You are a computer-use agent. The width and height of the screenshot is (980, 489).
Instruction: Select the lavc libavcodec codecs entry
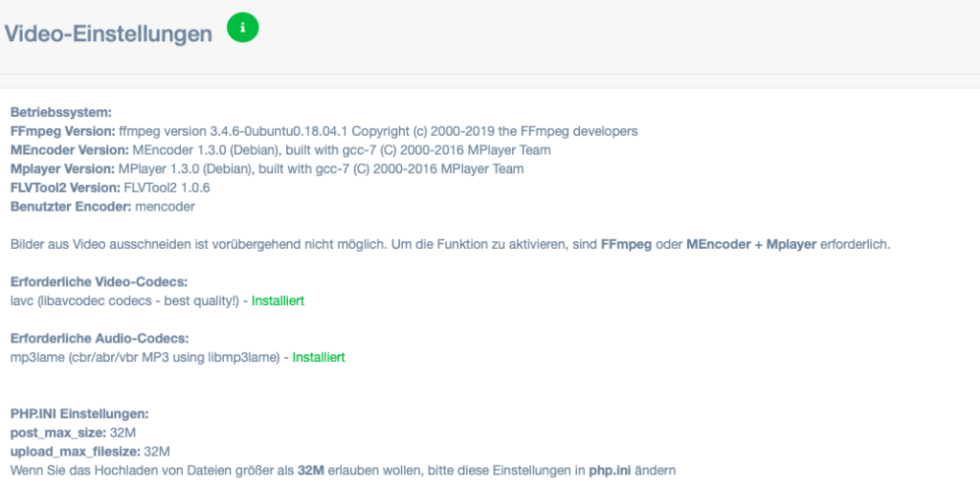(x=125, y=300)
